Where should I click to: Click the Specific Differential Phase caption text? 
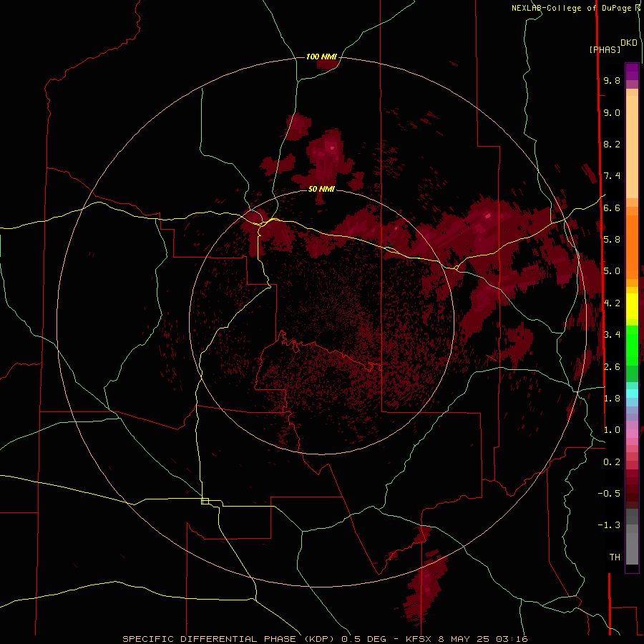click(x=326, y=639)
